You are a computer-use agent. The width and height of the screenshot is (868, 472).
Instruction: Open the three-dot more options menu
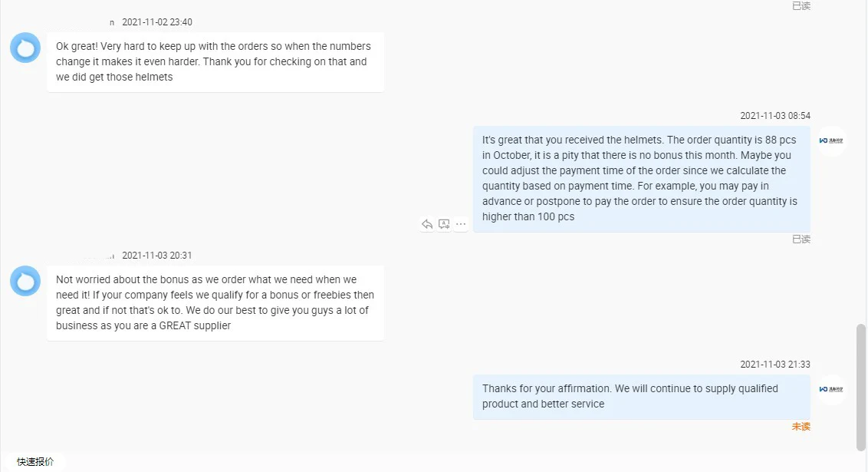pyautogui.click(x=461, y=224)
